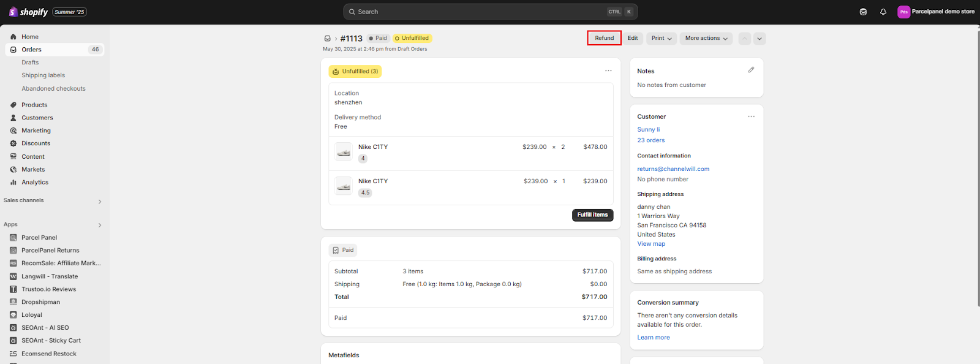The width and height of the screenshot is (980, 364).
Task: Go to previous order arrow
Action: coord(744,38)
